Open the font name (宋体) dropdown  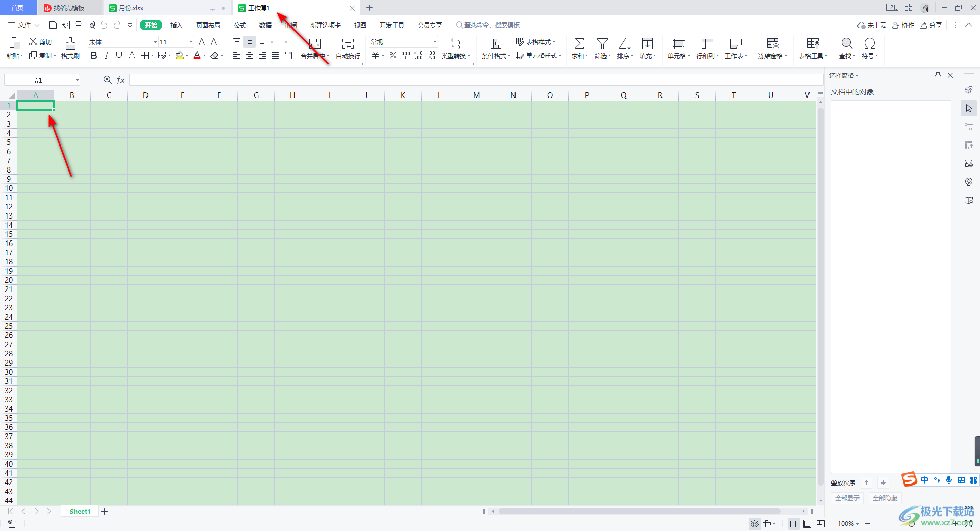tap(155, 42)
